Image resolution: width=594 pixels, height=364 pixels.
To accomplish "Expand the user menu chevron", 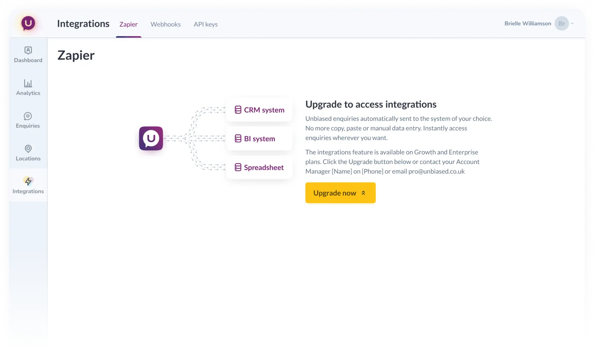I will [572, 23].
